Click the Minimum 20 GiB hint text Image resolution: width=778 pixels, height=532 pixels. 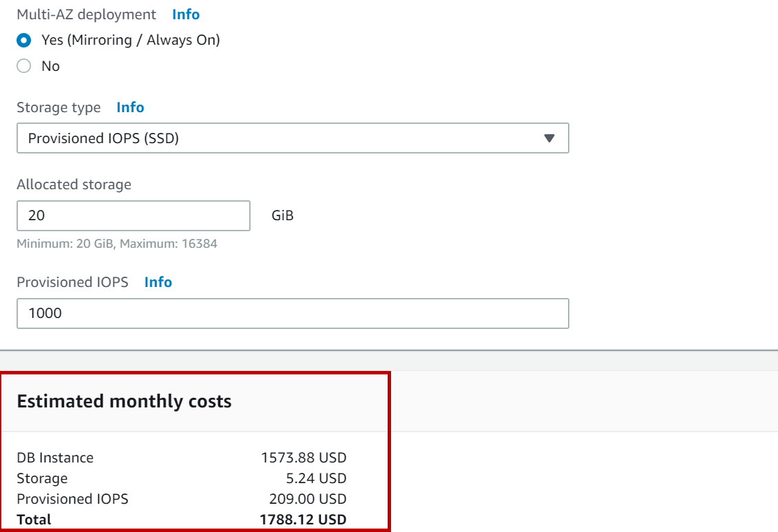(117, 244)
